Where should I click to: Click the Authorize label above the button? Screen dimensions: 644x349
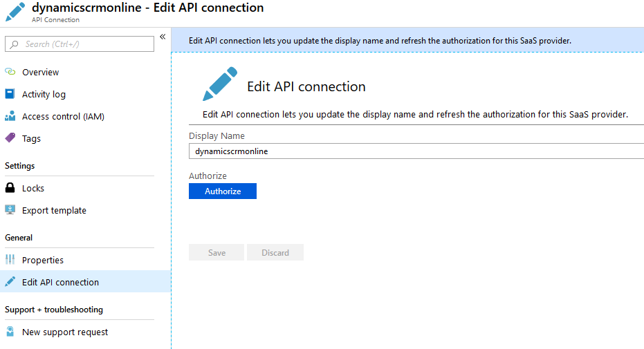click(x=208, y=176)
